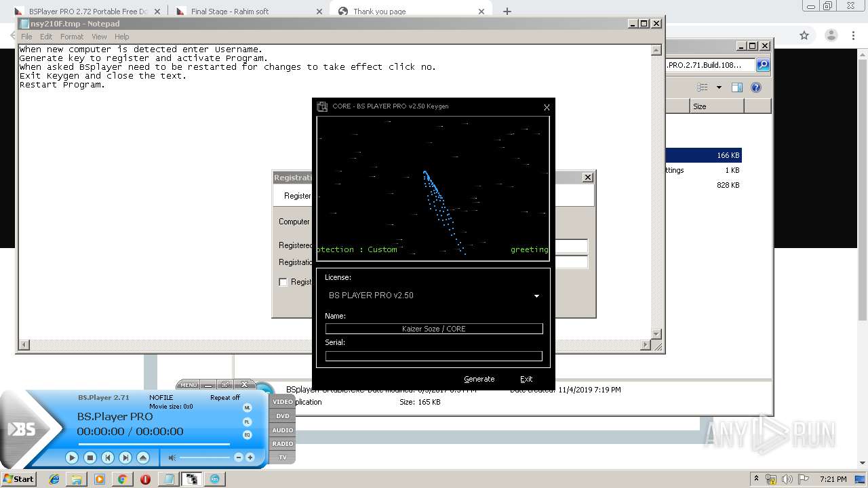The image size is (868, 488).
Task: Click Generate in the CORE keygen
Action: [479, 379]
